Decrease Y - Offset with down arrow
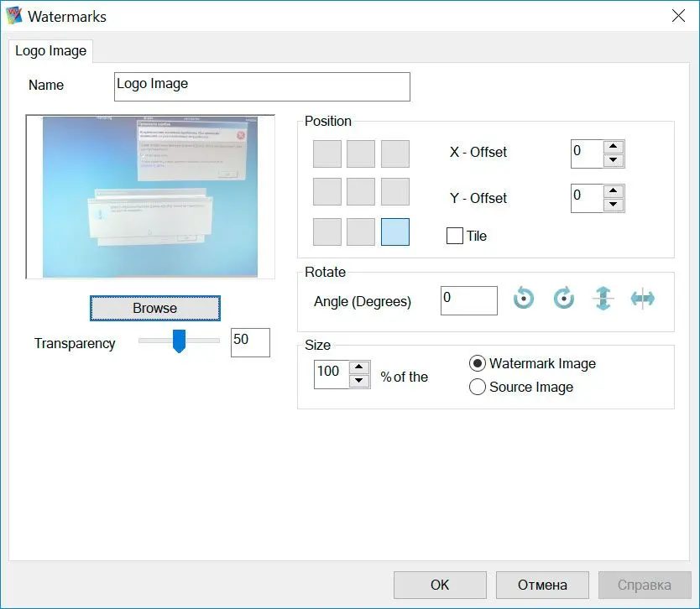Image resolution: width=700 pixels, height=609 pixels. [x=614, y=205]
